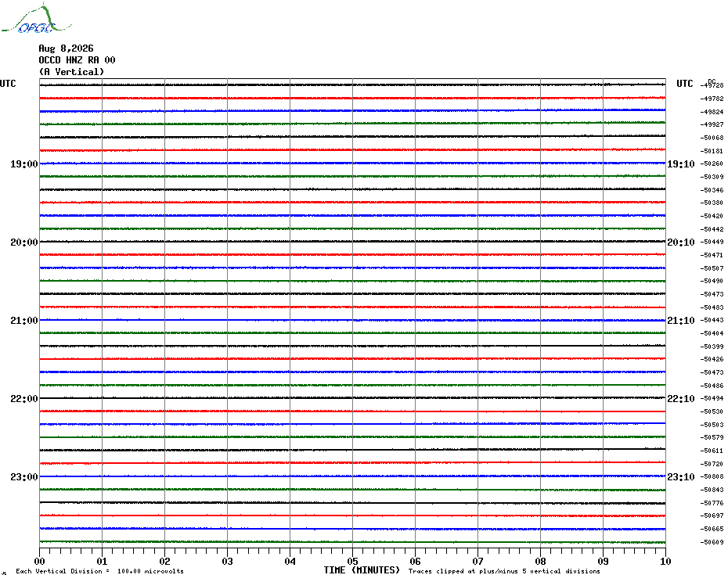Screen dimensions: 728x582
Task: Click the '22:00' time label
Action: (x=24, y=399)
